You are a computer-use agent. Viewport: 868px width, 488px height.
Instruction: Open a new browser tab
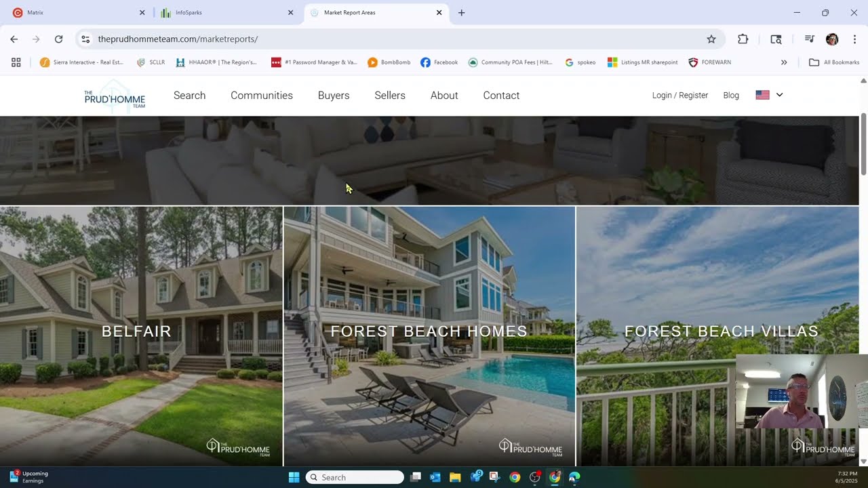point(462,12)
